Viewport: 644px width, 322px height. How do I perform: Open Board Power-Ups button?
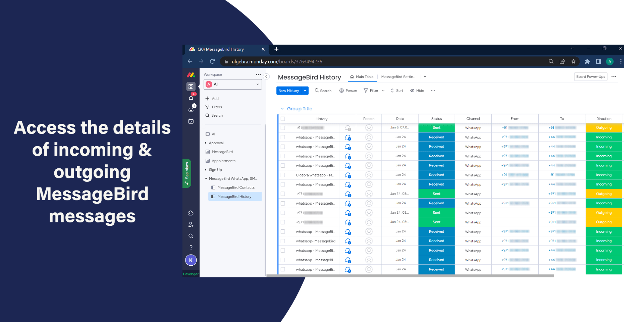click(x=591, y=76)
